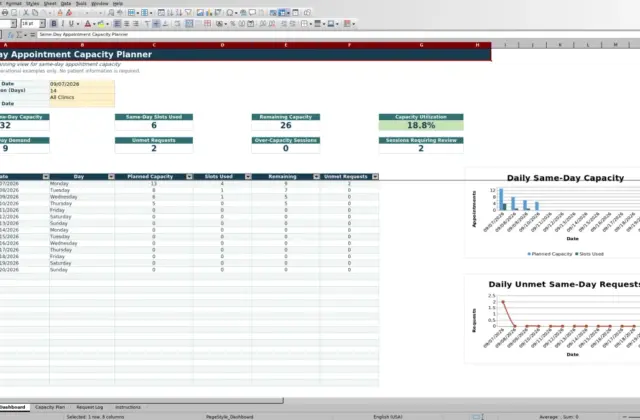The image size is (640, 420).
Task: Click the Clone Formatting paintbrush icon
Action: [x=60, y=13]
